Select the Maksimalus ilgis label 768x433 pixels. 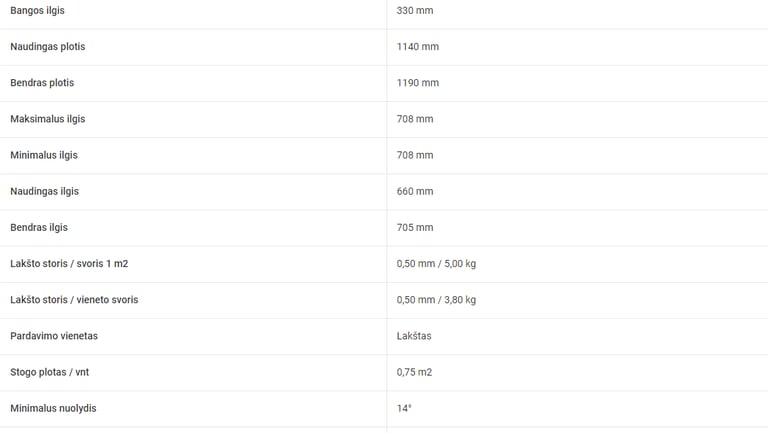coord(48,119)
